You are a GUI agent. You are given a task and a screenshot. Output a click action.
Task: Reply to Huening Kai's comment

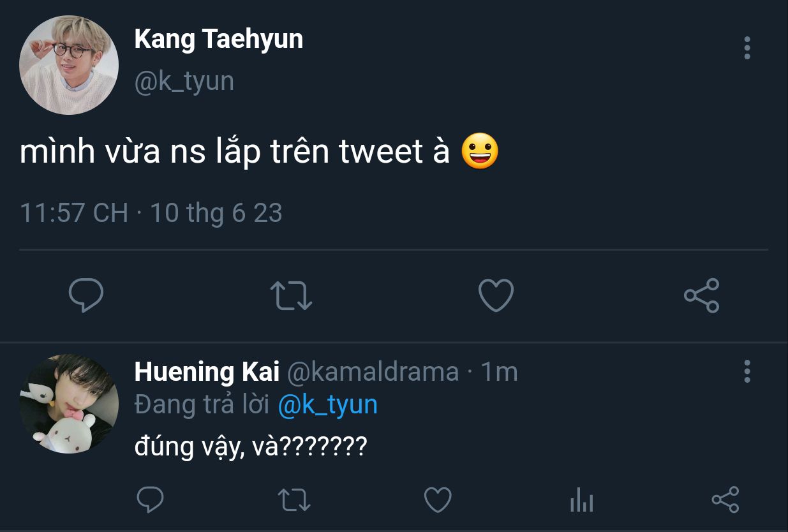pyautogui.click(x=151, y=499)
